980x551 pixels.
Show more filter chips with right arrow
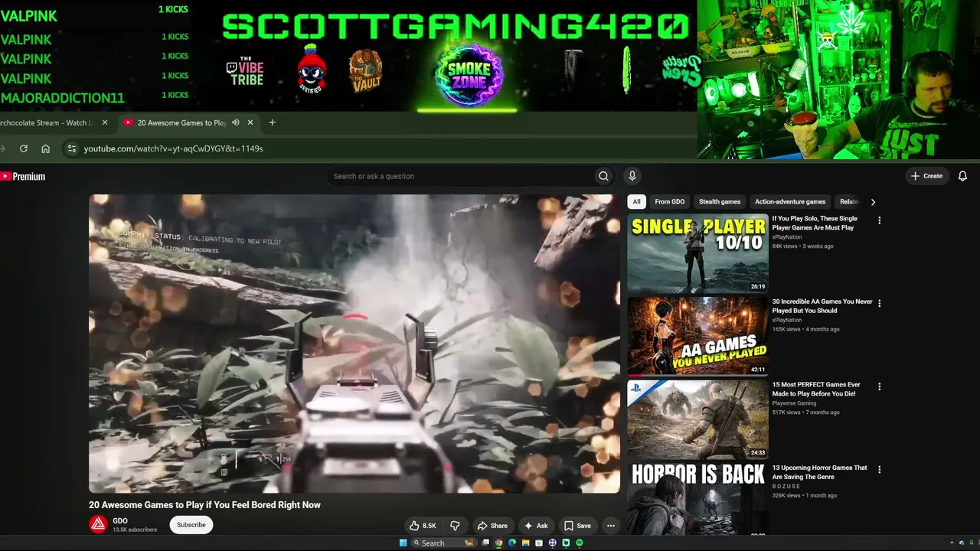[873, 202]
